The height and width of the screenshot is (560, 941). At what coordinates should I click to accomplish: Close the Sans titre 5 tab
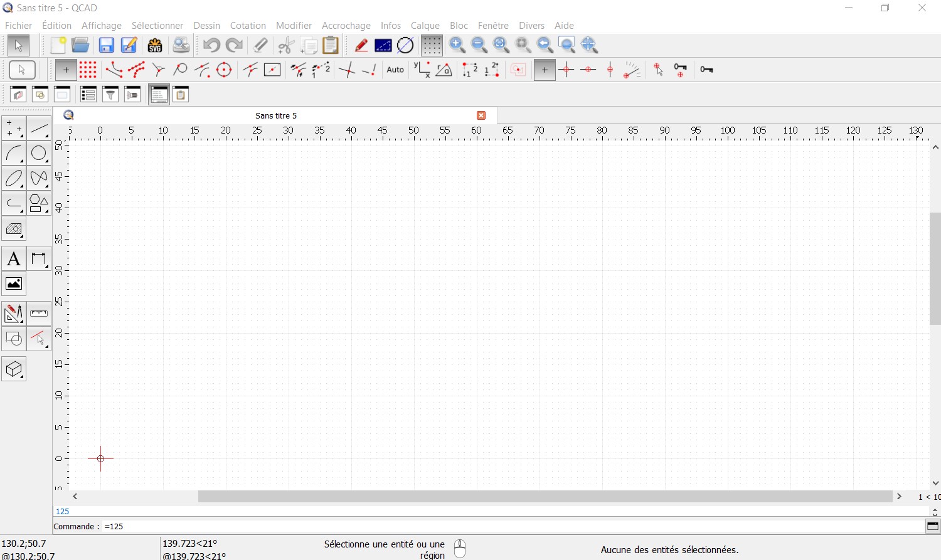[x=481, y=115]
